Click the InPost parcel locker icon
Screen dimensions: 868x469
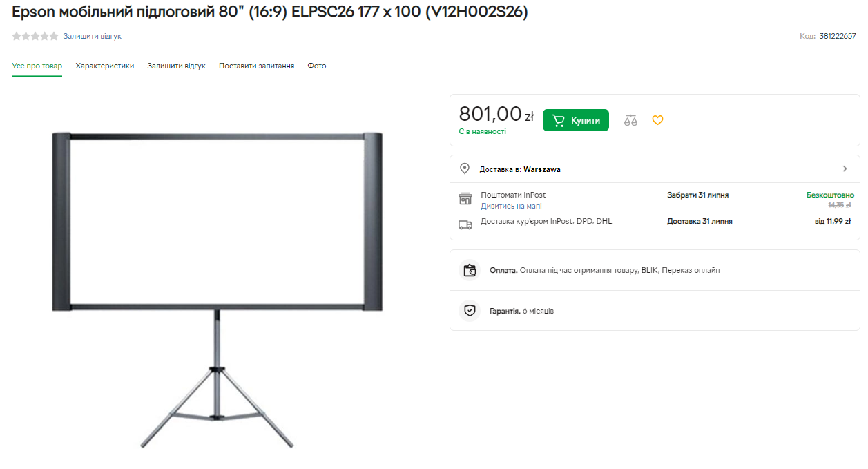pos(465,199)
